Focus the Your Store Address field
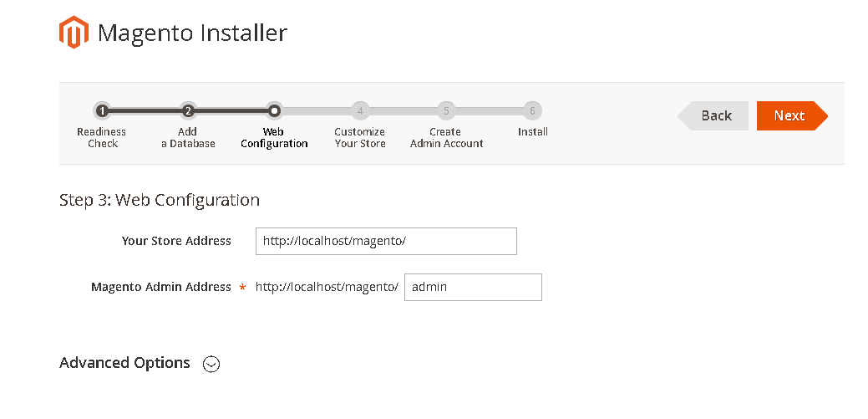 (386, 241)
